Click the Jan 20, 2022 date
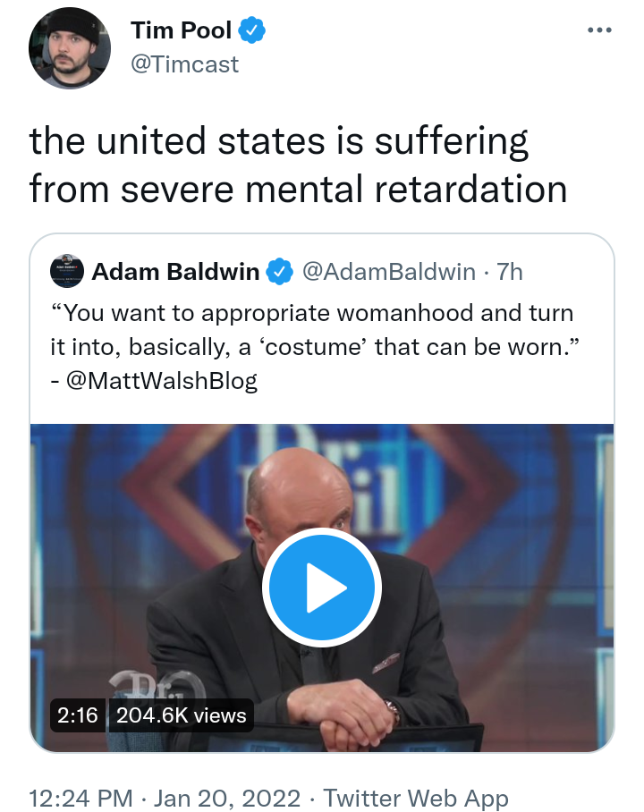The height and width of the screenshot is (812, 644). (227, 798)
